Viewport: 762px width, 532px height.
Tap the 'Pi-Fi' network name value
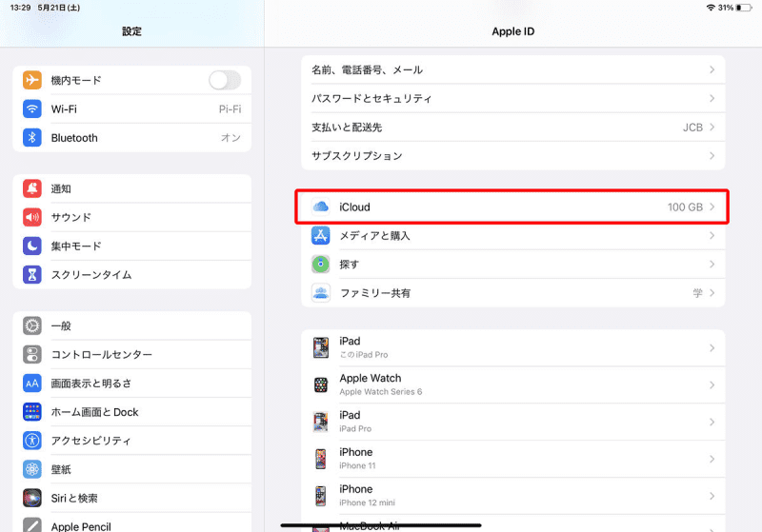click(x=230, y=109)
